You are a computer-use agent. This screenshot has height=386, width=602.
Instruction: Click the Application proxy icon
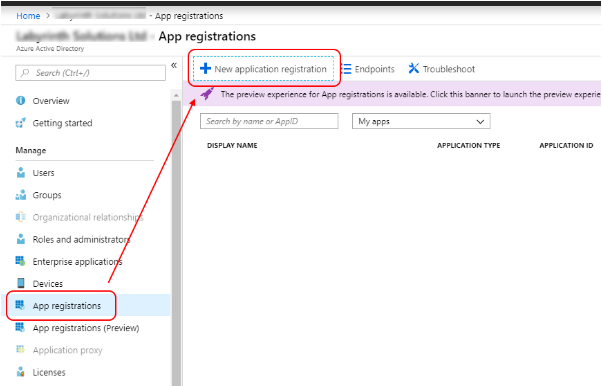20,350
